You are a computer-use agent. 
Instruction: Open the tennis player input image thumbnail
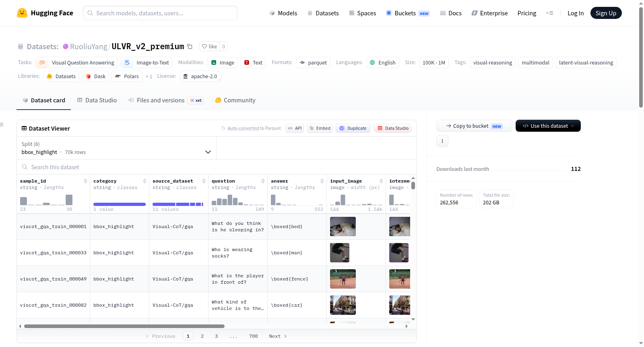(x=343, y=279)
